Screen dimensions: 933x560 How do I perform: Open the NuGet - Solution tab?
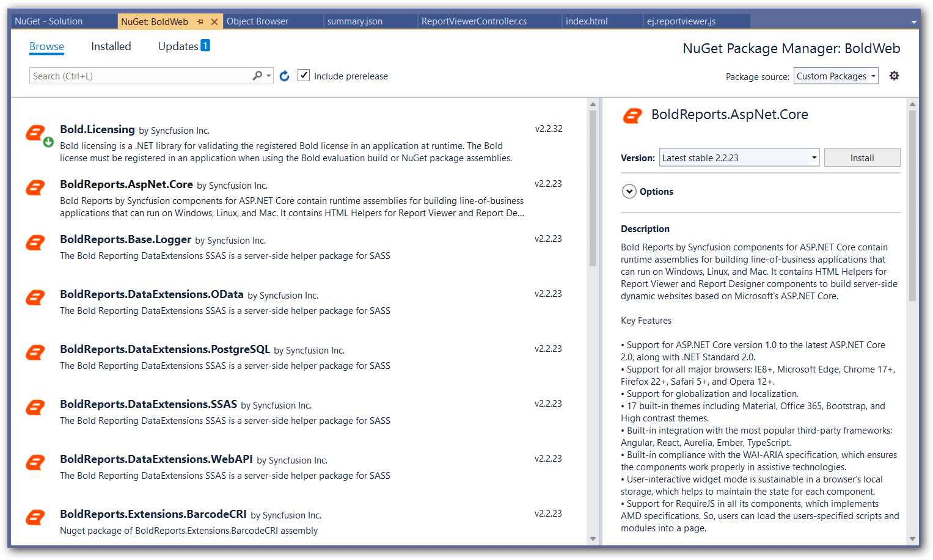tap(64, 21)
